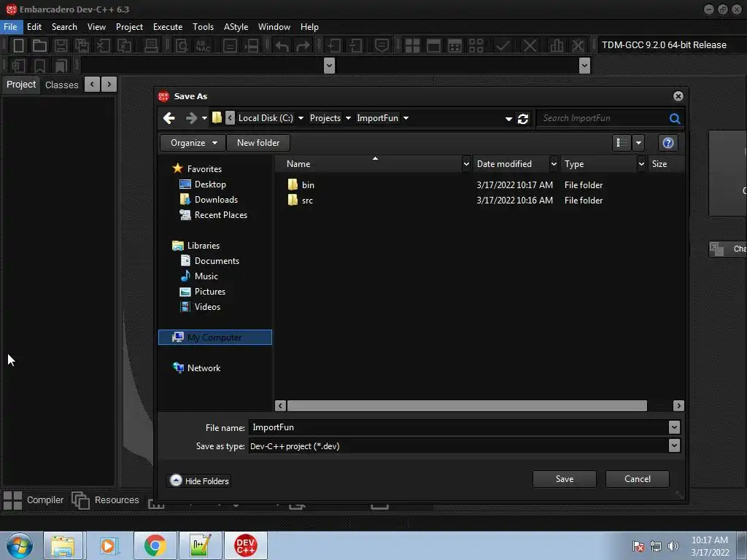The width and height of the screenshot is (747, 560).
Task: Open the Resources bottom tab
Action: (105, 500)
